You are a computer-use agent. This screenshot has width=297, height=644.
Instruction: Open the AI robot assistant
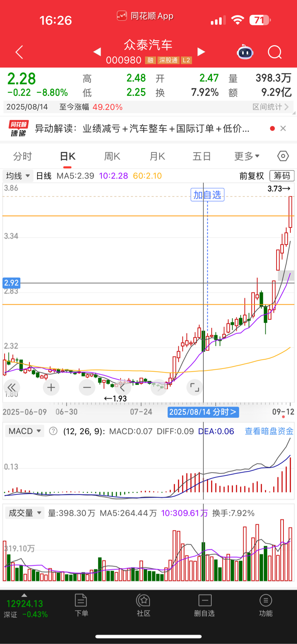click(x=245, y=52)
